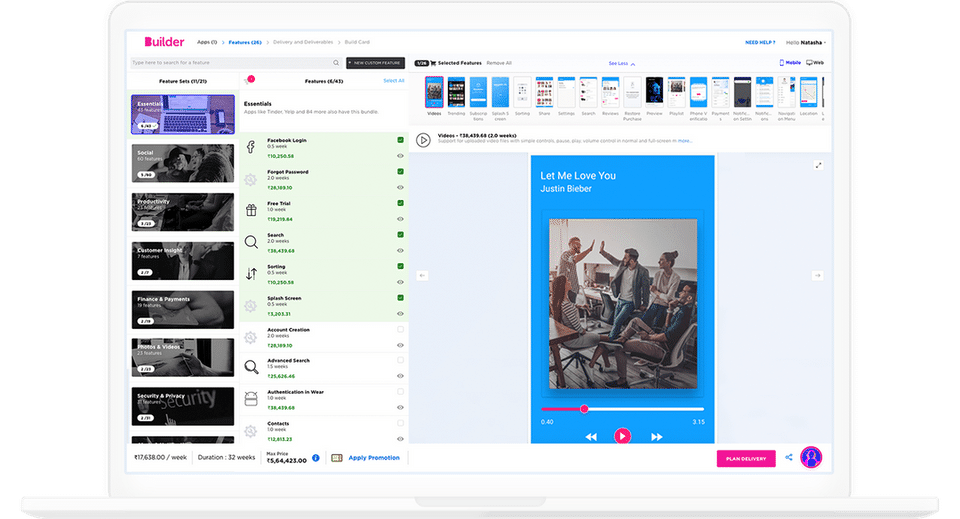Check the Advanced Search checkbox
The image size is (960, 519).
(x=400, y=360)
